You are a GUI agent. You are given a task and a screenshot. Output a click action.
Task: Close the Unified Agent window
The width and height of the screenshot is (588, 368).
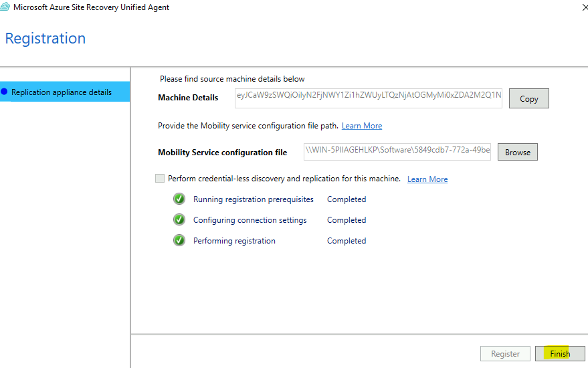(585, 7)
